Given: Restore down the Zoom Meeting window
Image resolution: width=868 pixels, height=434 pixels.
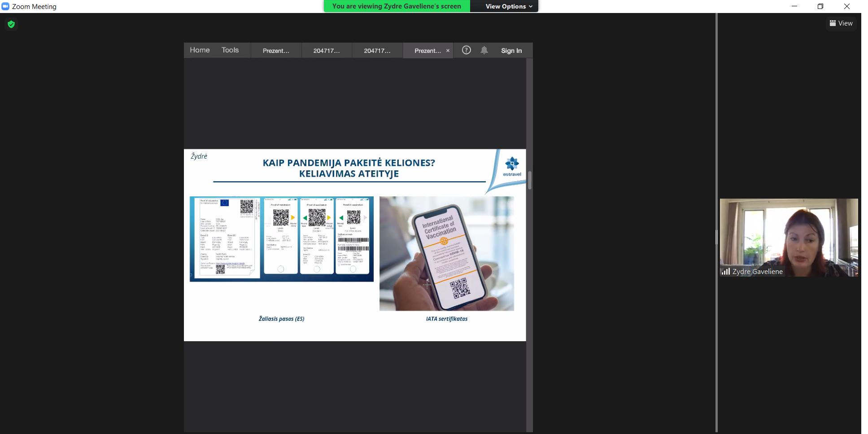Looking at the screenshot, I should point(820,6).
